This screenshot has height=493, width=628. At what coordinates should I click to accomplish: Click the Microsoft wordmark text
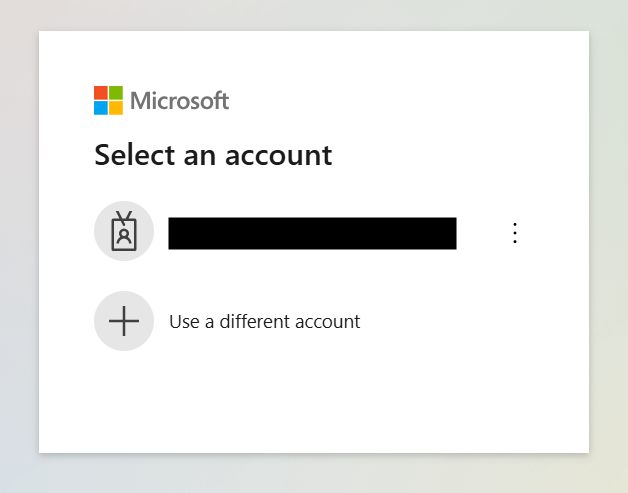tap(180, 101)
